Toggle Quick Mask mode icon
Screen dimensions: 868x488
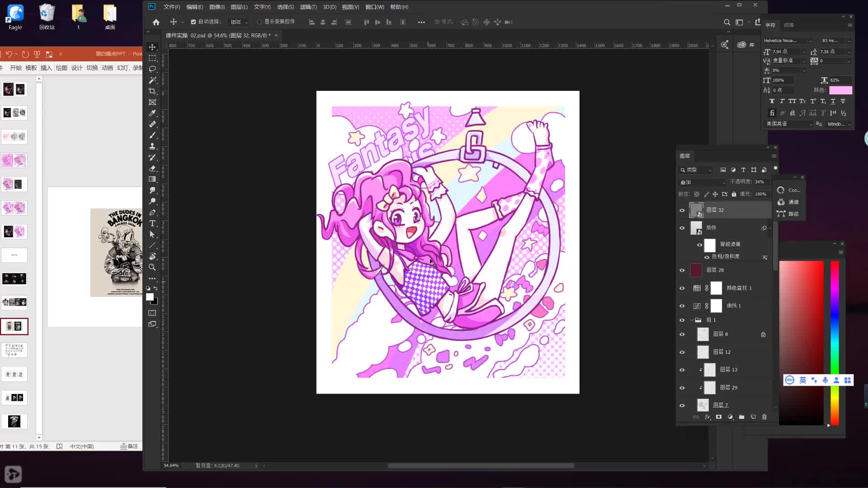pyautogui.click(x=152, y=313)
